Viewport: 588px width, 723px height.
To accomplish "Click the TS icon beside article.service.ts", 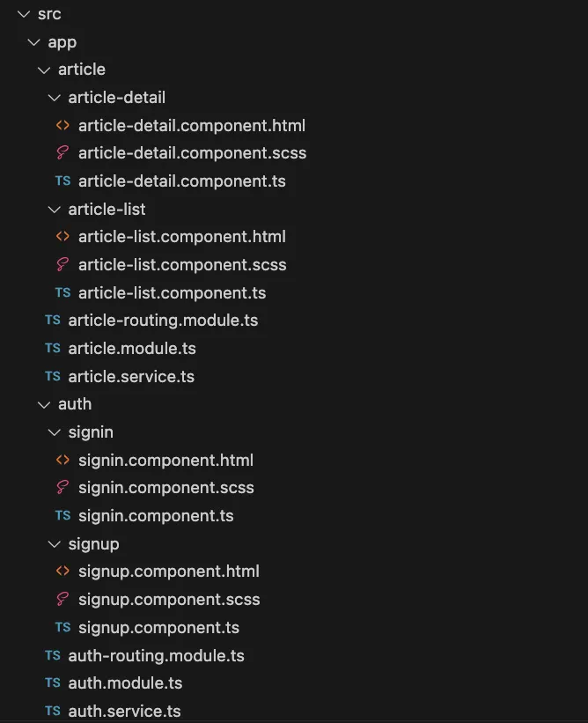I will coord(53,376).
